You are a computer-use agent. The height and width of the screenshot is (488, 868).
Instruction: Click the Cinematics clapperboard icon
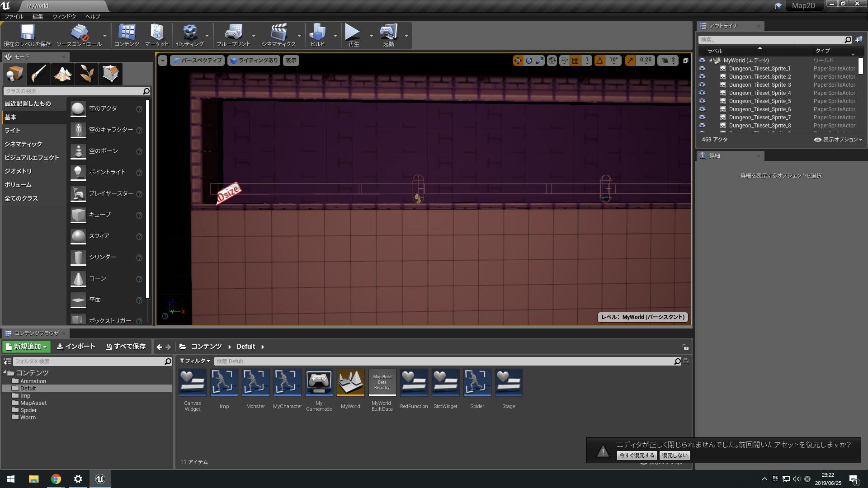pos(278,33)
